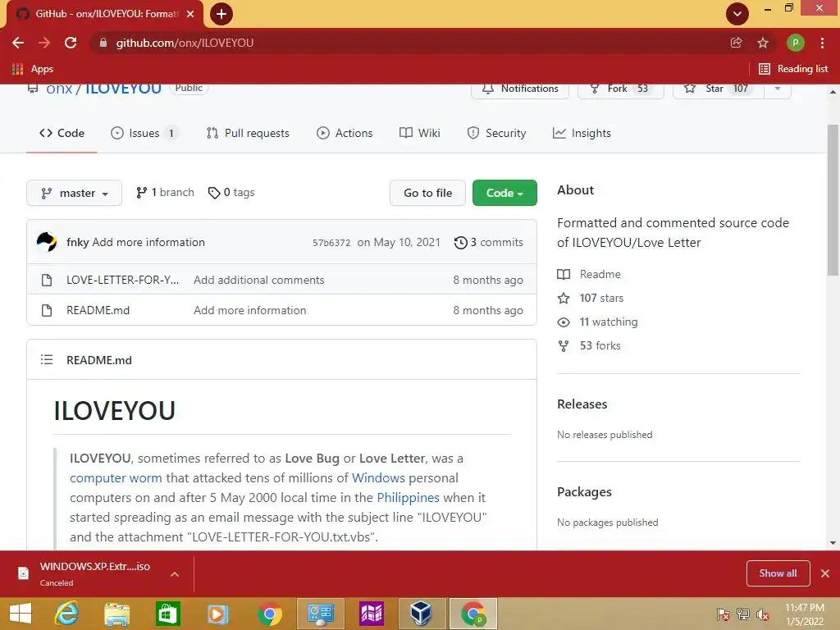840x630 pixels.
Task: Expand the green Code dropdown
Action: click(504, 193)
